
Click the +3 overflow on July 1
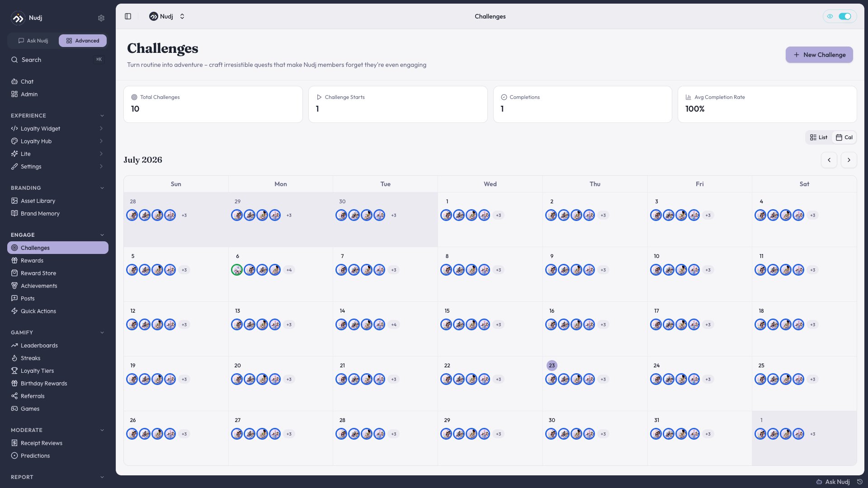(x=498, y=216)
